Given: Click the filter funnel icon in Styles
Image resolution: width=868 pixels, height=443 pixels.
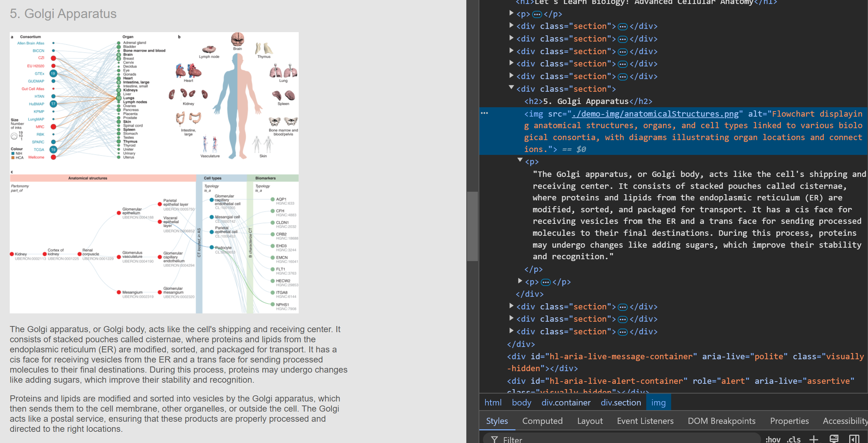Looking at the screenshot, I should click(495, 439).
